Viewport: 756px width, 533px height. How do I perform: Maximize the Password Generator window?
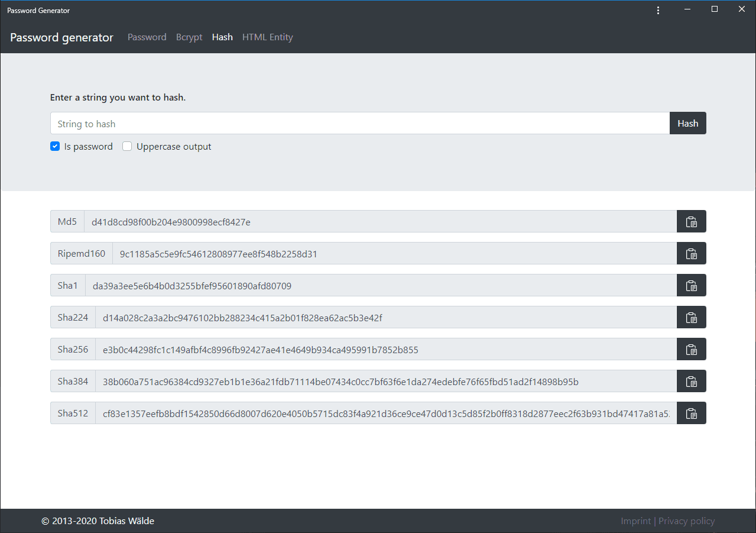pos(715,9)
